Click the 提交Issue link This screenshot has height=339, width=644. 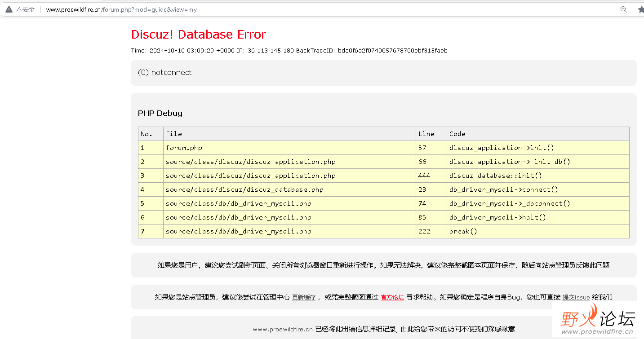[x=576, y=297]
